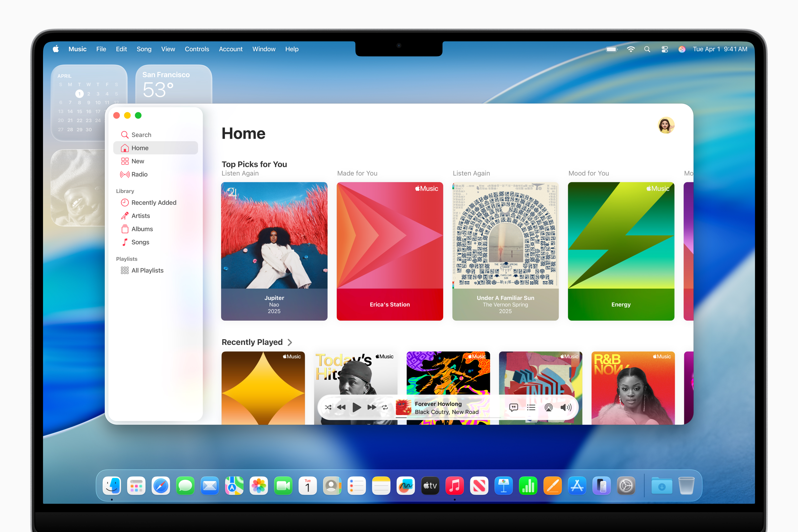The width and height of the screenshot is (798, 532).
Task: Open All Playlists
Action: click(148, 270)
